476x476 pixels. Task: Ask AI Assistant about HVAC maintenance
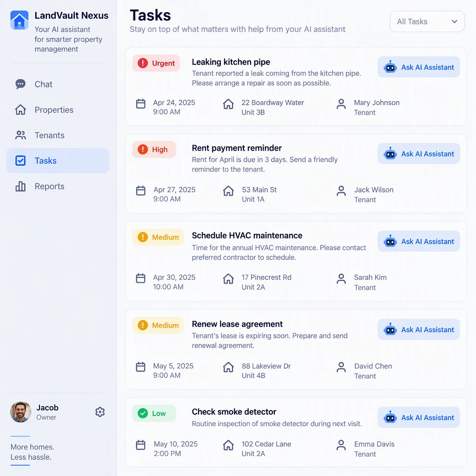point(419,241)
